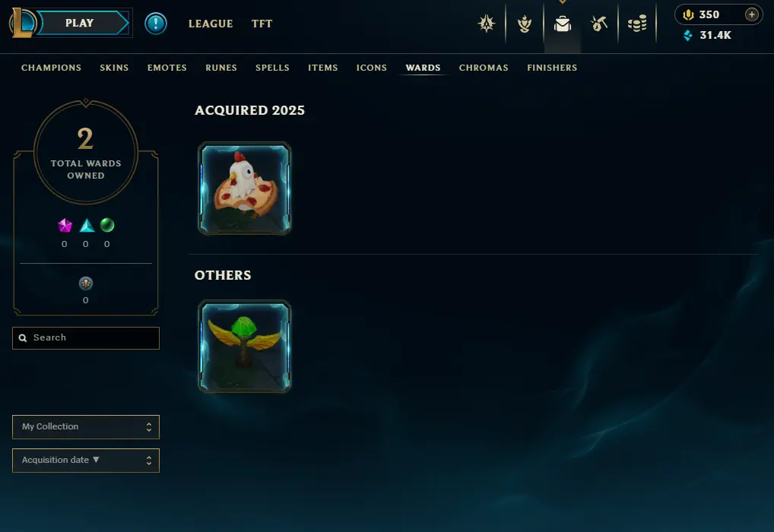This screenshot has height=532, width=774.
Task: Click the plus icon to purchase RP
Action: [x=751, y=14]
